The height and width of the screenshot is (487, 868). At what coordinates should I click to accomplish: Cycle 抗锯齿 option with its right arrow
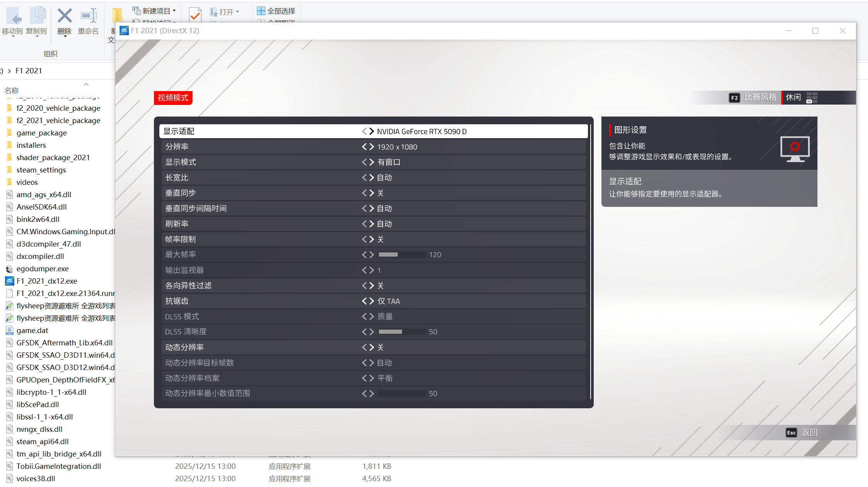[x=372, y=301]
